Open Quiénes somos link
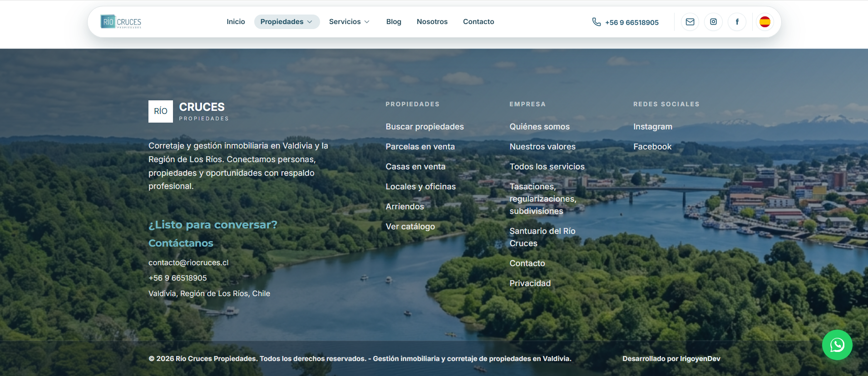This screenshot has width=868, height=376. pyautogui.click(x=539, y=127)
